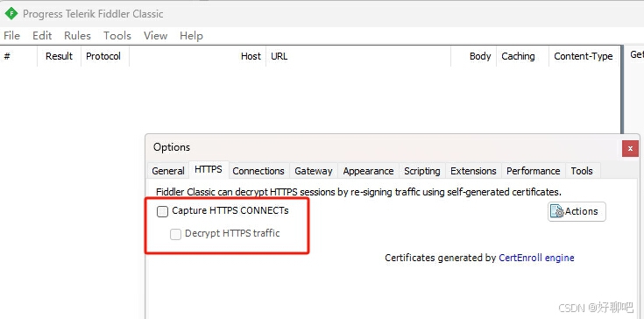Switch to the Appearance tab
The width and height of the screenshot is (644, 319).
click(368, 171)
